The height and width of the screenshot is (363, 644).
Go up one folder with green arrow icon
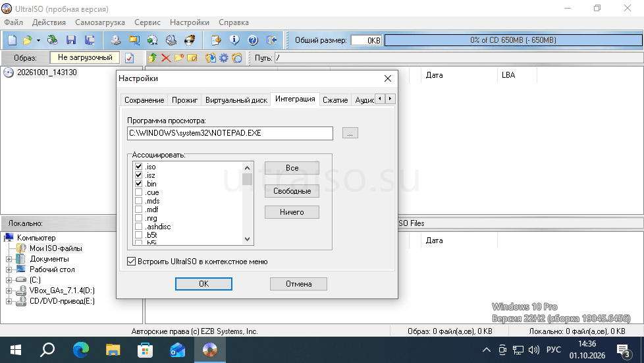(x=152, y=58)
